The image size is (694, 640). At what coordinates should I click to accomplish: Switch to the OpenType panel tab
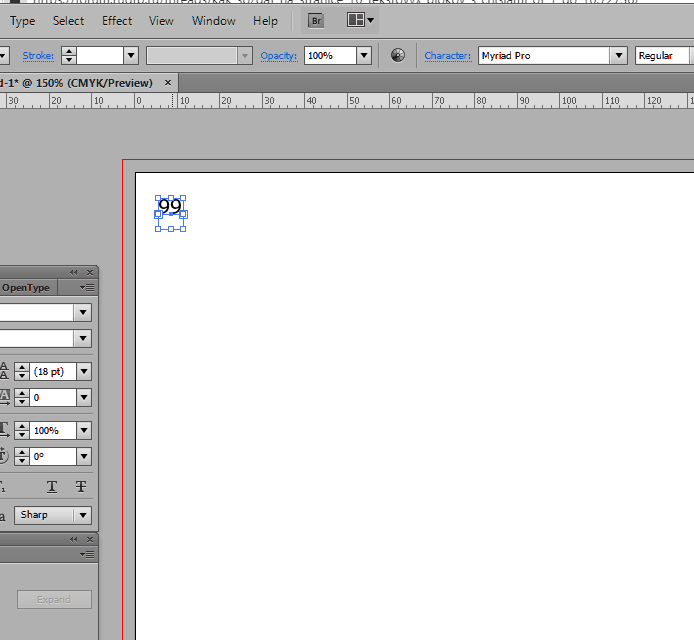[26, 288]
